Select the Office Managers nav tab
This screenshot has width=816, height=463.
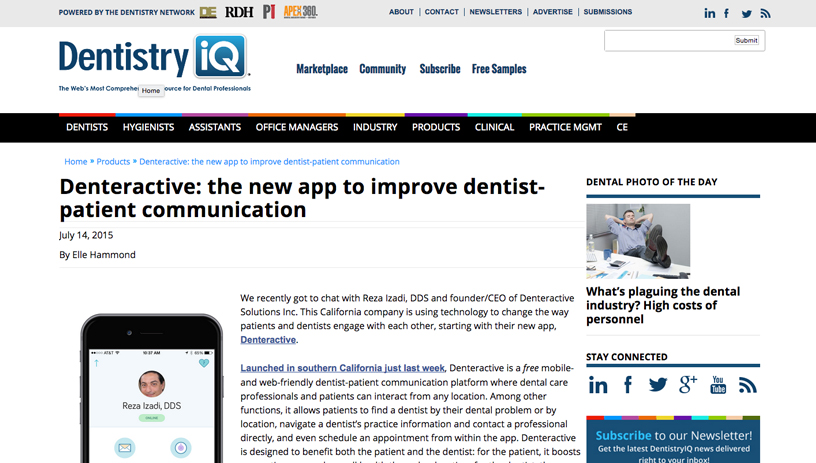(x=297, y=127)
